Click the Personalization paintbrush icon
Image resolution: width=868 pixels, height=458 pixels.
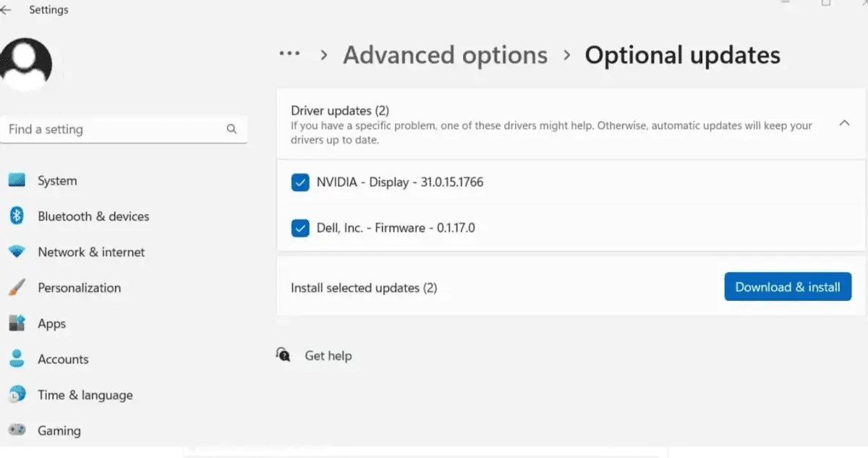(x=17, y=288)
